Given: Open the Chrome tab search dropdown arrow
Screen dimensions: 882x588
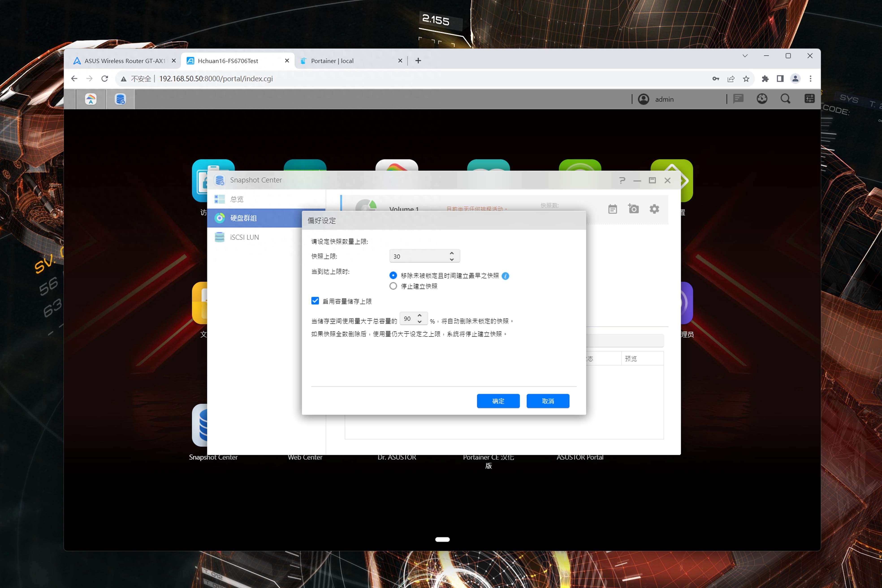Looking at the screenshot, I should (745, 56).
